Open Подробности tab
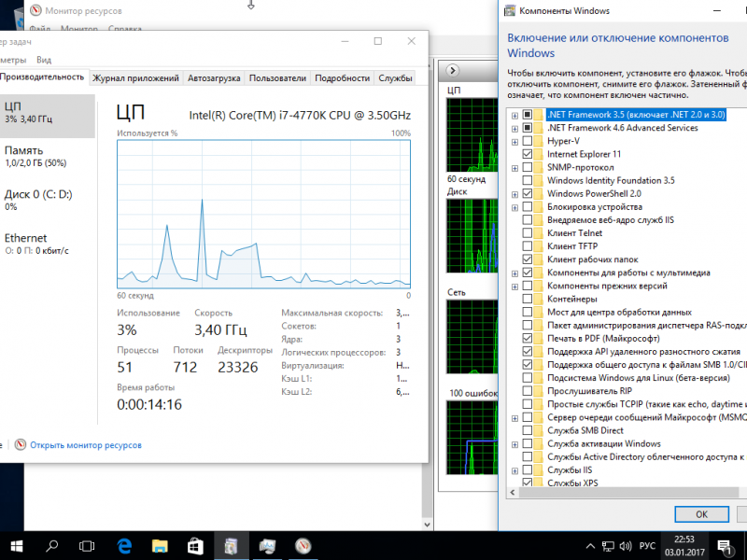 342,78
